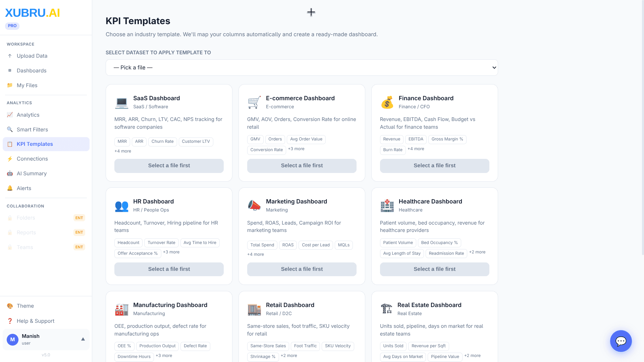
Task: Click the PRO plan badge
Action: click(12, 26)
